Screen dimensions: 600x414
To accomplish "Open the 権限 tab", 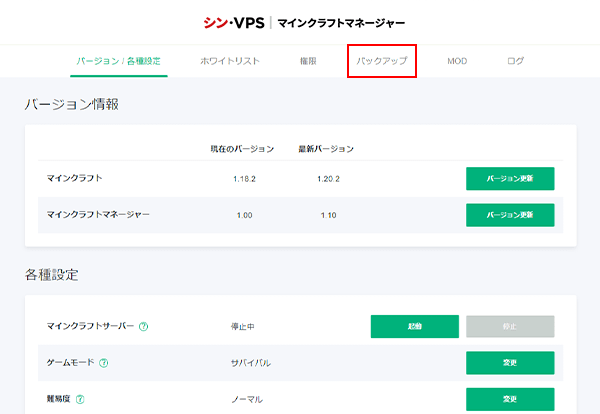I will [x=308, y=61].
